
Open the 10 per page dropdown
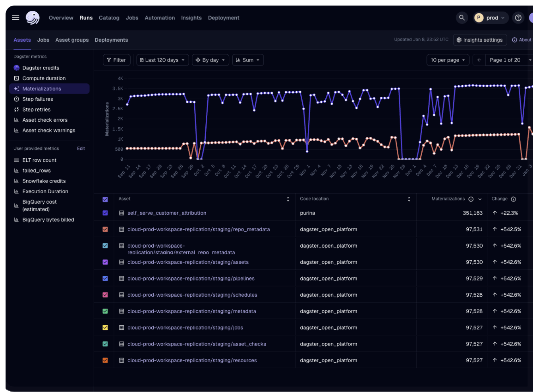[448, 60]
